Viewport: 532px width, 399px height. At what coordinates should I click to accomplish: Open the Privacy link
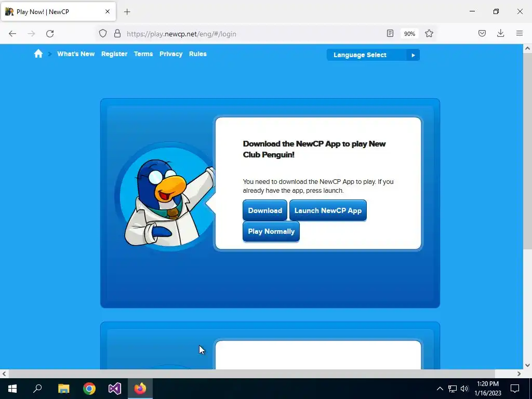(171, 54)
